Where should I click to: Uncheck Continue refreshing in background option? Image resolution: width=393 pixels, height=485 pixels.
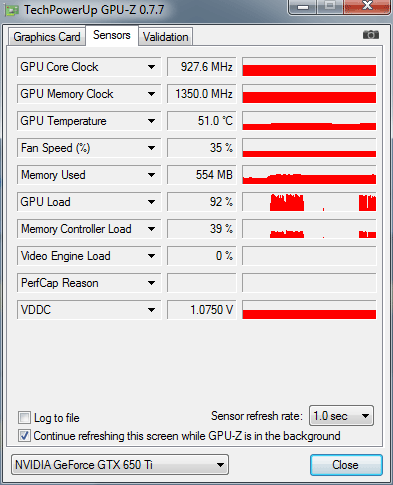24,436
